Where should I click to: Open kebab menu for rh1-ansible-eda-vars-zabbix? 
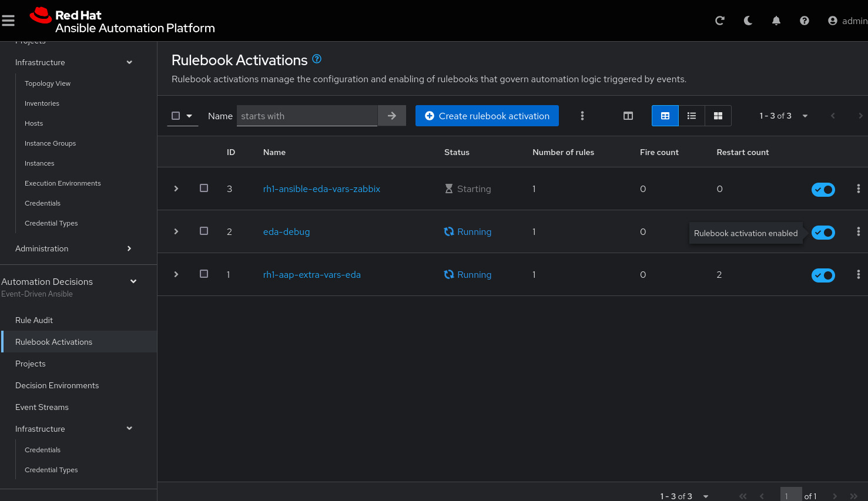(x=859, y=189)
